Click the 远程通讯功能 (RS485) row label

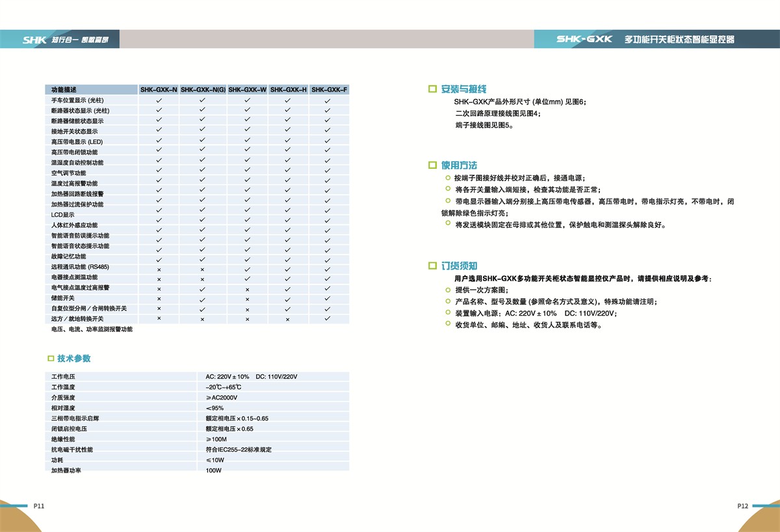click(x=80, y=267)
